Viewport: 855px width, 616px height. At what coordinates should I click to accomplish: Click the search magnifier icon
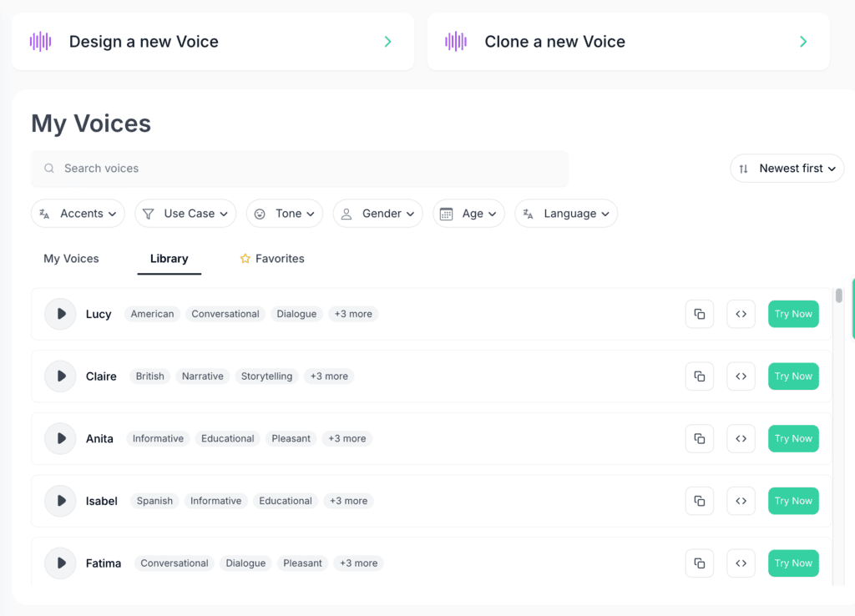tap(51, 168)
